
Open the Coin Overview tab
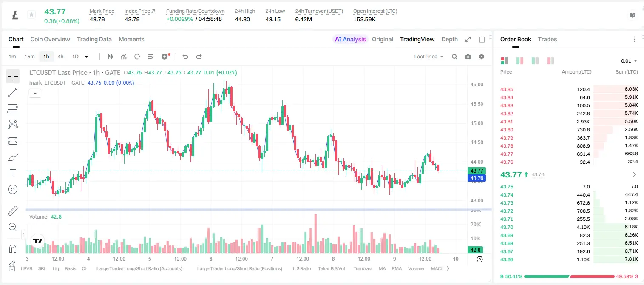[50, 39]
